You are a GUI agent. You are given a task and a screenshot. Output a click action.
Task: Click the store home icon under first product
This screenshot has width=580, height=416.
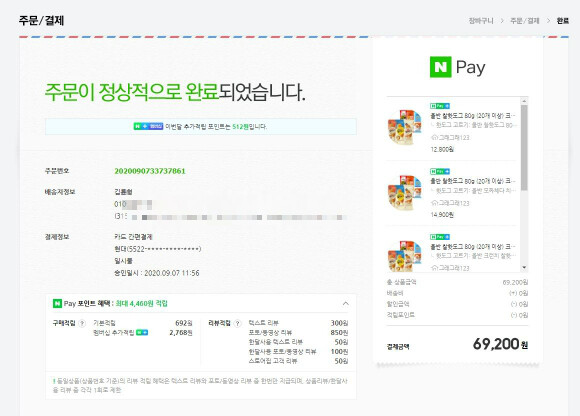[x=434, y=138]
